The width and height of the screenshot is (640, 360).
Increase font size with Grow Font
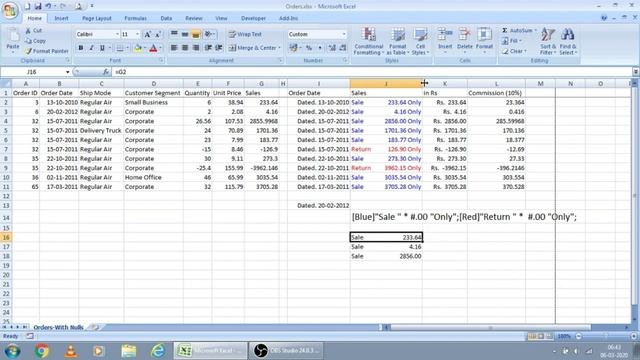[x=147, y=34]
